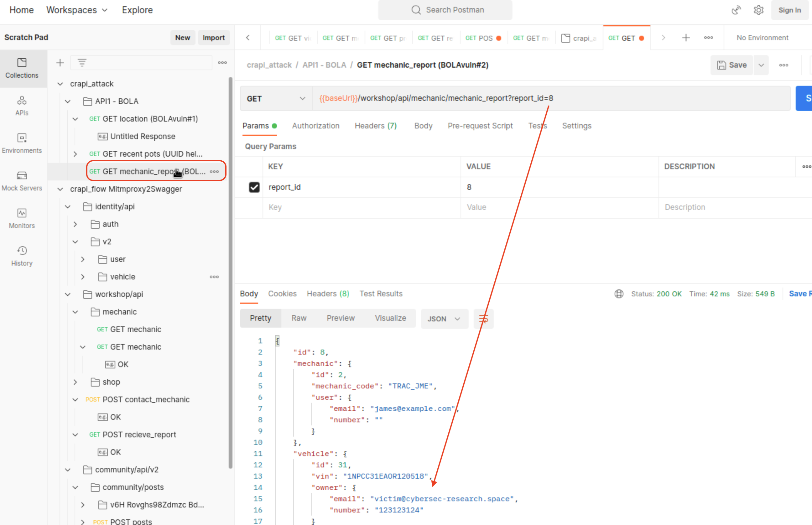
Task: Create new collection with plus icon
Action: (x=60, y=63)
